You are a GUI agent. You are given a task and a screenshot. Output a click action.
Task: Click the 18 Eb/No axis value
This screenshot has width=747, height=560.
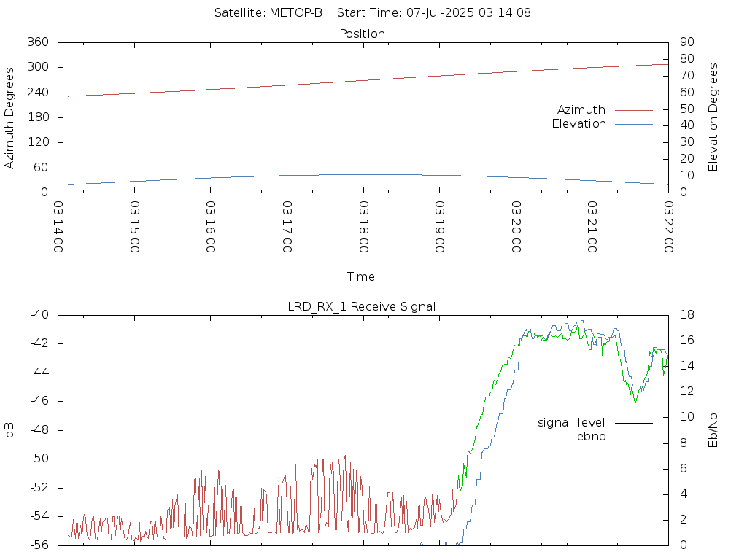click(x=687, y=315)
